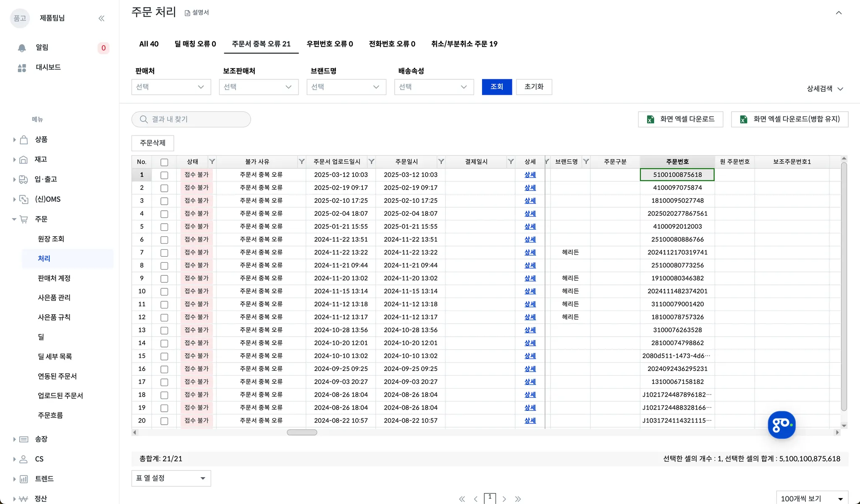The height and width of the screenshot is (504, 860).
Task: Click the 설명서 document icon
Action: [x=188, y=13]
